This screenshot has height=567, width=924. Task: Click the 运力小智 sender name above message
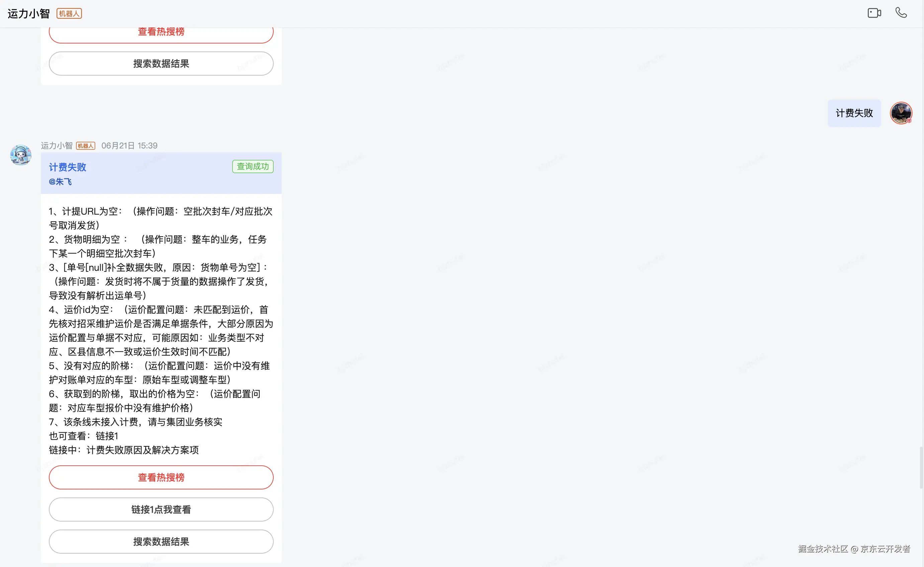56,145
